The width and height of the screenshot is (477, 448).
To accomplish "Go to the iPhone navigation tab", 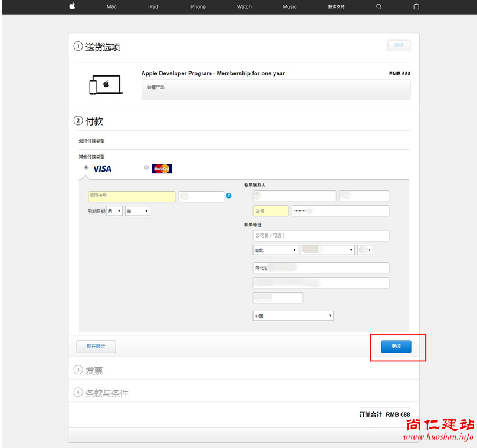I will tap(198, 6).
